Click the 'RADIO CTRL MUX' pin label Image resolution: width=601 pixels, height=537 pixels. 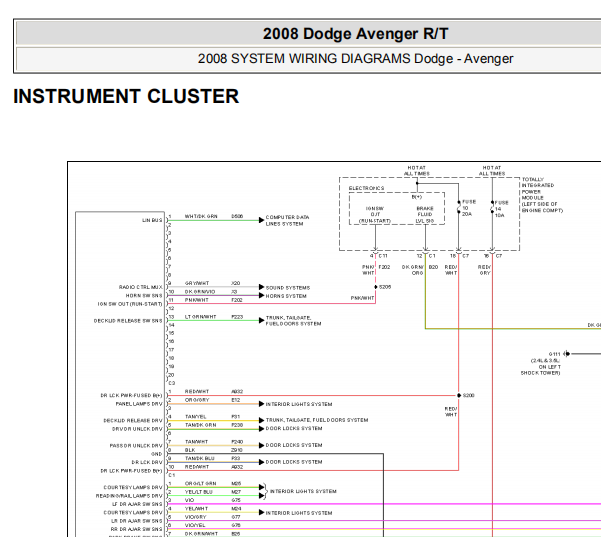141,287
